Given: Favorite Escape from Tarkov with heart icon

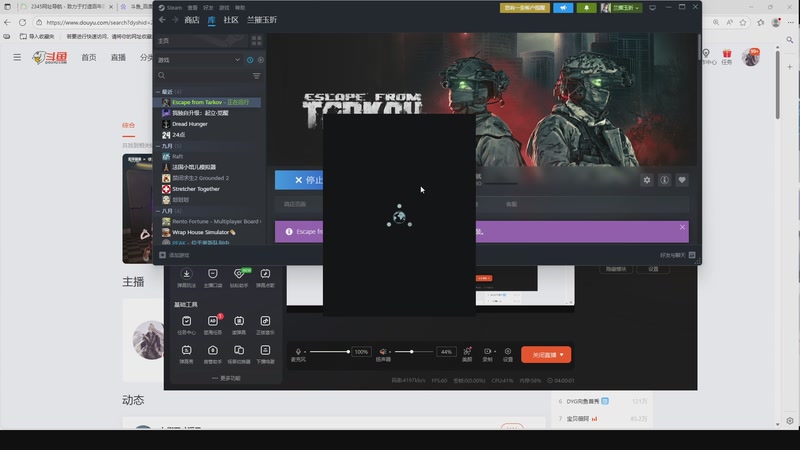Looking at the screenshot, I should pos(682,180).
